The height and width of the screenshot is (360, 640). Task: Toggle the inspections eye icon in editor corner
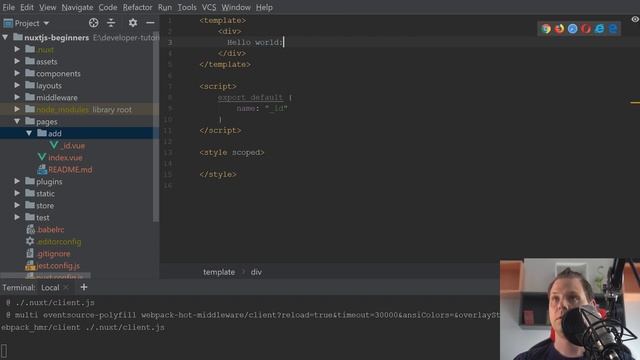click(635, 19)
